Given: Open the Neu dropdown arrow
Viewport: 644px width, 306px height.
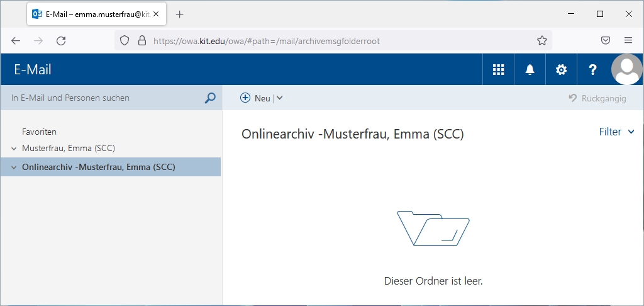Looking at the screenshot, I should [280, 98].
